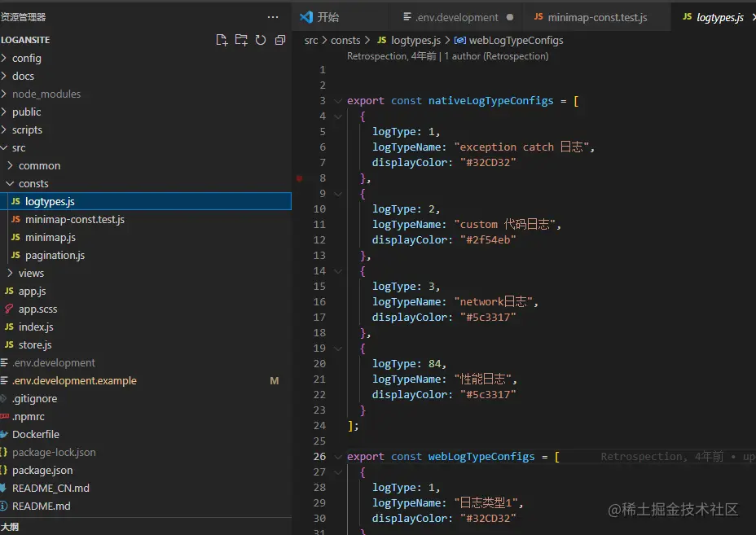Expand the config folder
The height and width of the screenshot is (535, 756).
click(x=4, y=58)
